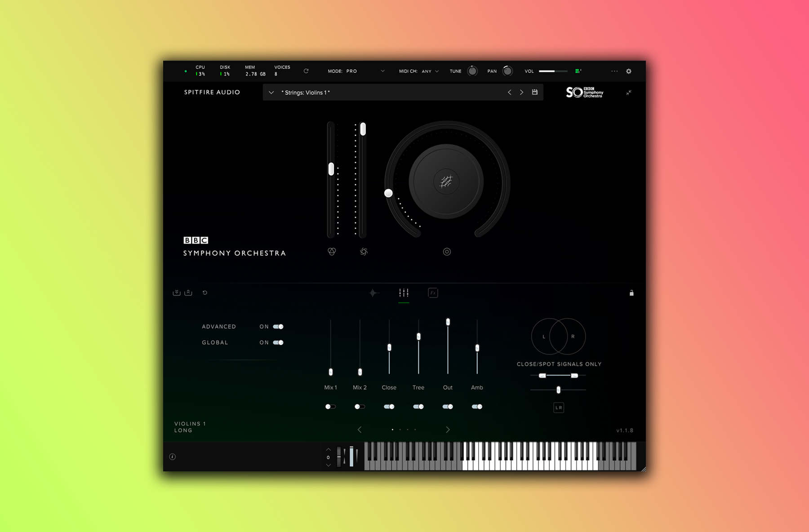Click the Mix 1 fader handle
Viewport: 809px width, 532px height.
[331, 372]
